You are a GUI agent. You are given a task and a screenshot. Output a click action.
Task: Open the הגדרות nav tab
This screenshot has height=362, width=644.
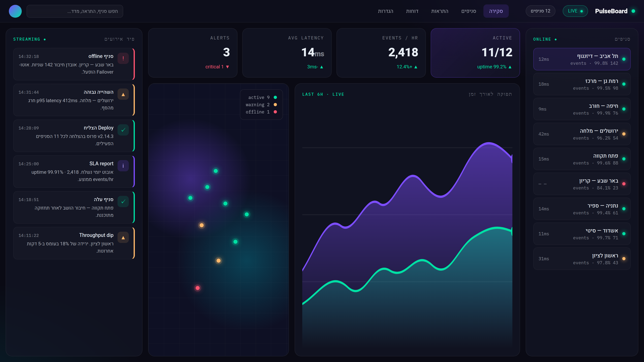click(x=386, y=11)
